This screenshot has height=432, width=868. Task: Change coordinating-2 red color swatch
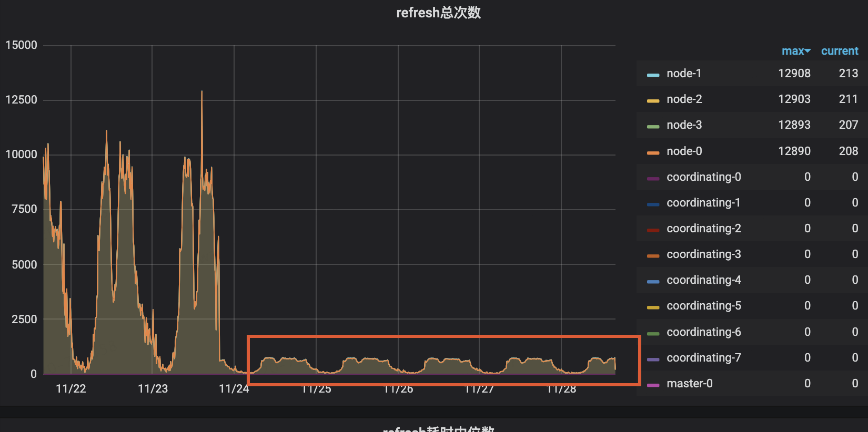(653, 230)
